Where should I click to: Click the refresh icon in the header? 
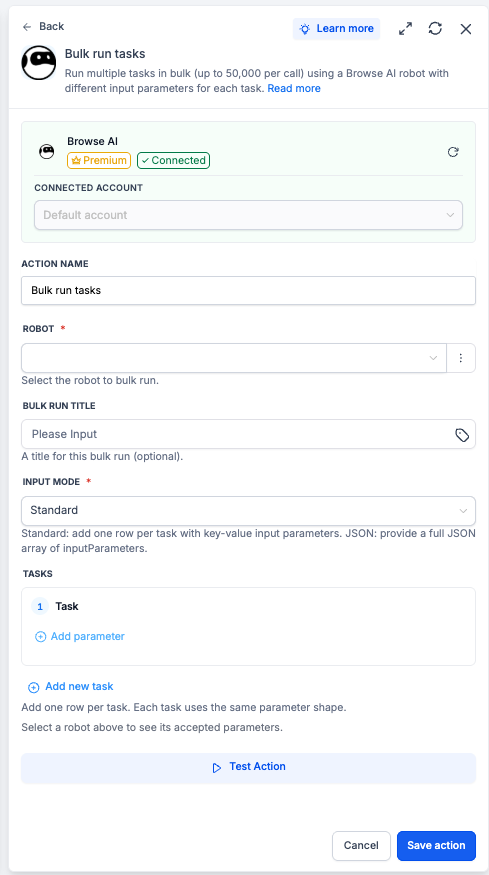[x=435, y=29]
